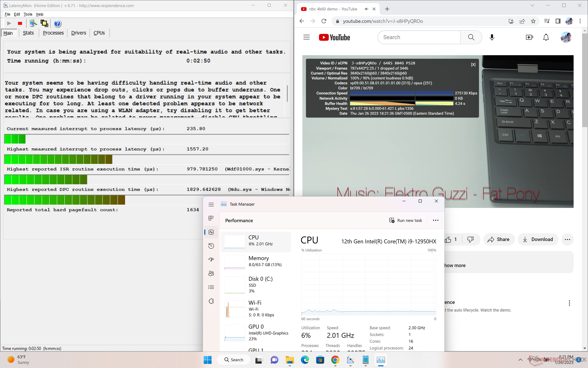
Task: Open the LatencyMon help question mark icon
Action: (x=57, y=24)
